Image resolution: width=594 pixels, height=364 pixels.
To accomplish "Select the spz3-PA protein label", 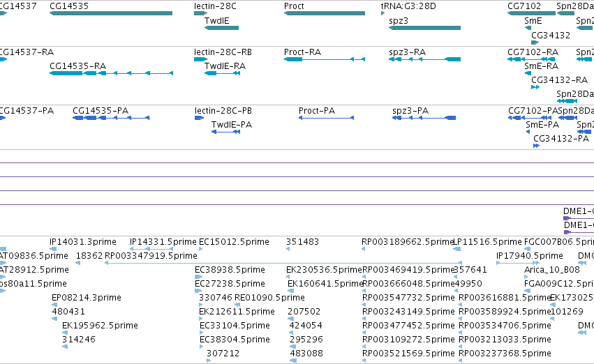I will 410,111.
